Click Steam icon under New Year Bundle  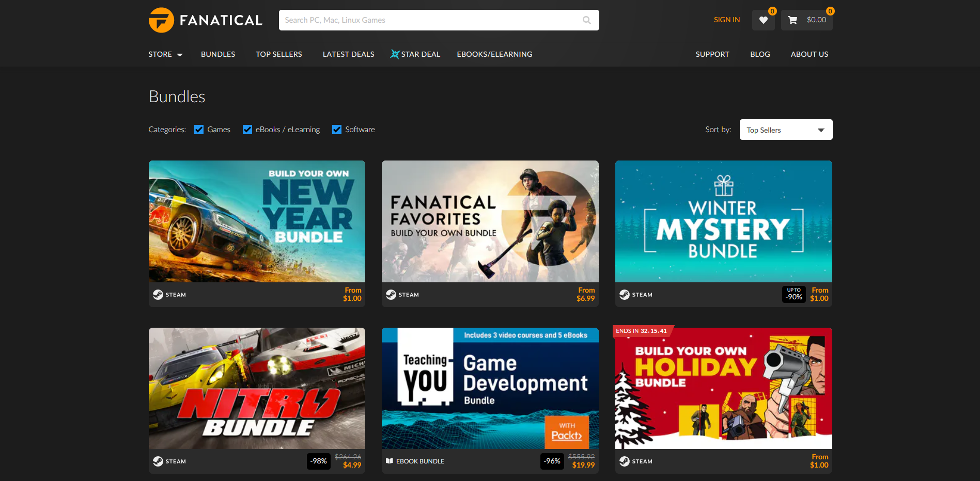pos(158,295)
